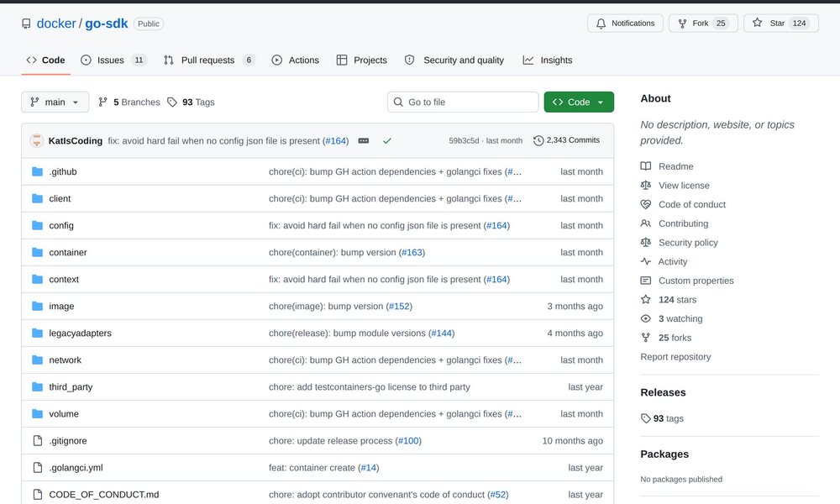
Task: Open the client folder
Action: (60, 198)
